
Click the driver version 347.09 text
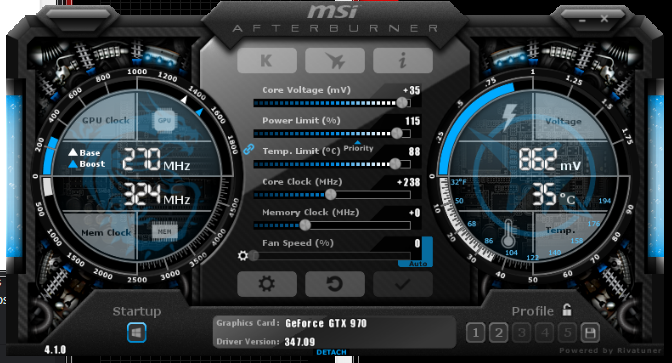click(300, 342)
